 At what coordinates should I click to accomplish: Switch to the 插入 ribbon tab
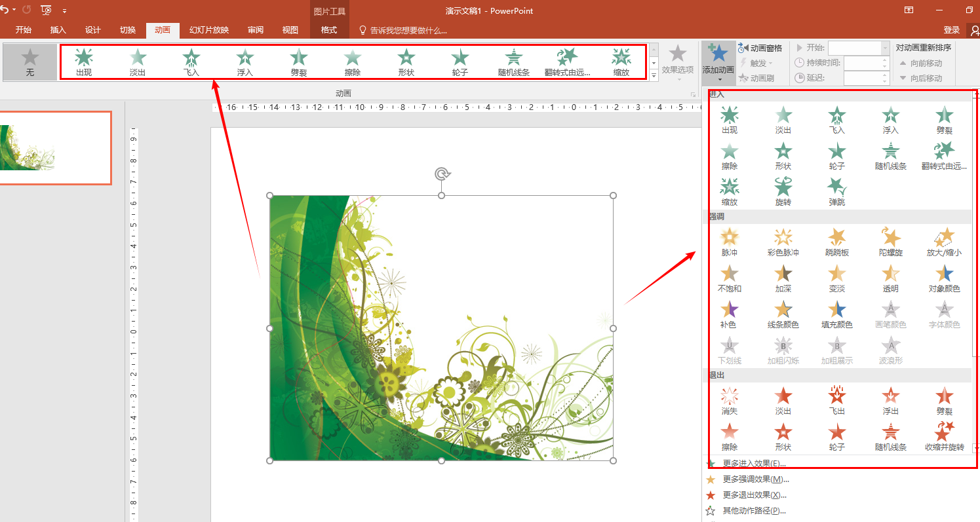pos(58,30)
